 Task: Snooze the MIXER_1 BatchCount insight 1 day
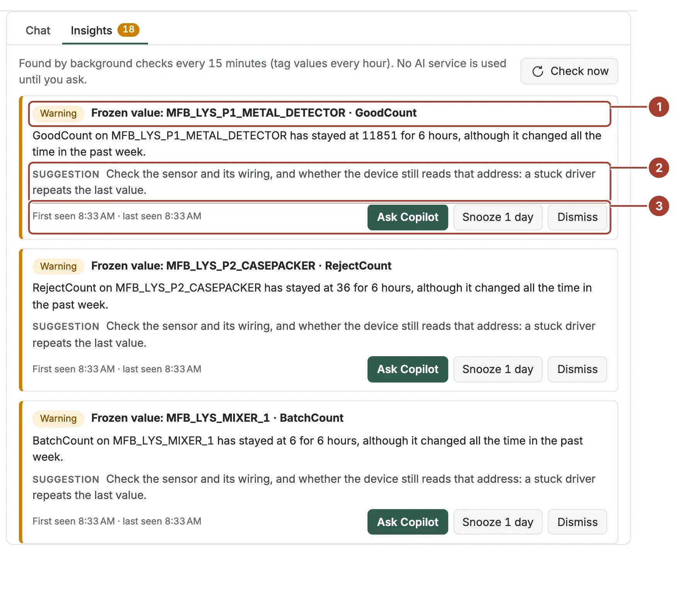pos(497,522)
